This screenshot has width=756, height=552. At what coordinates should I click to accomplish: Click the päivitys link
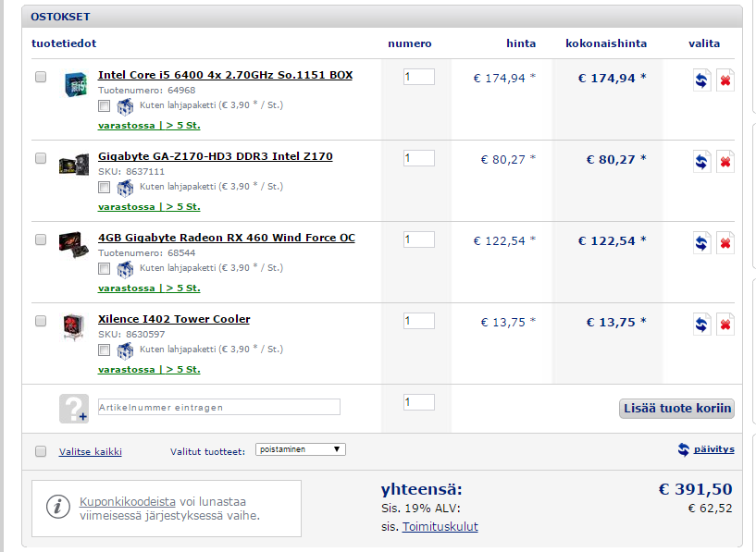point(714,449)
